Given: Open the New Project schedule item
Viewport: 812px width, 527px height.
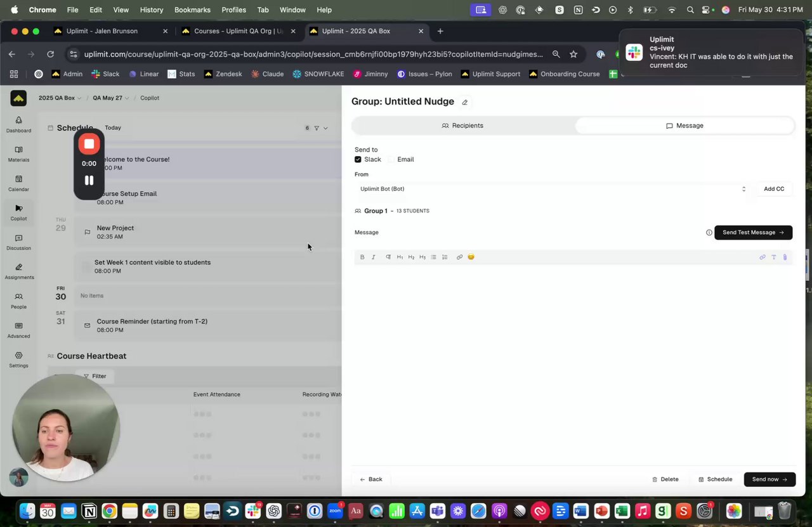Looking at the screenshot, I should pos(207,232).
